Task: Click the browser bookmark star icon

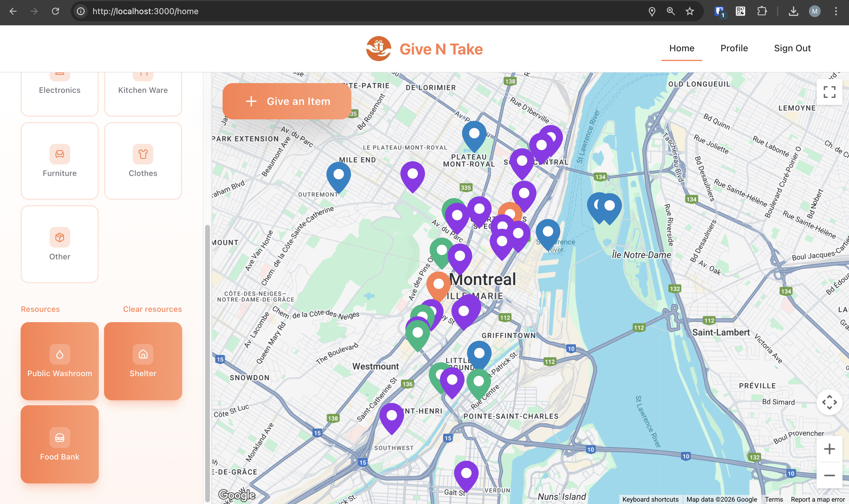Action: 690,11
